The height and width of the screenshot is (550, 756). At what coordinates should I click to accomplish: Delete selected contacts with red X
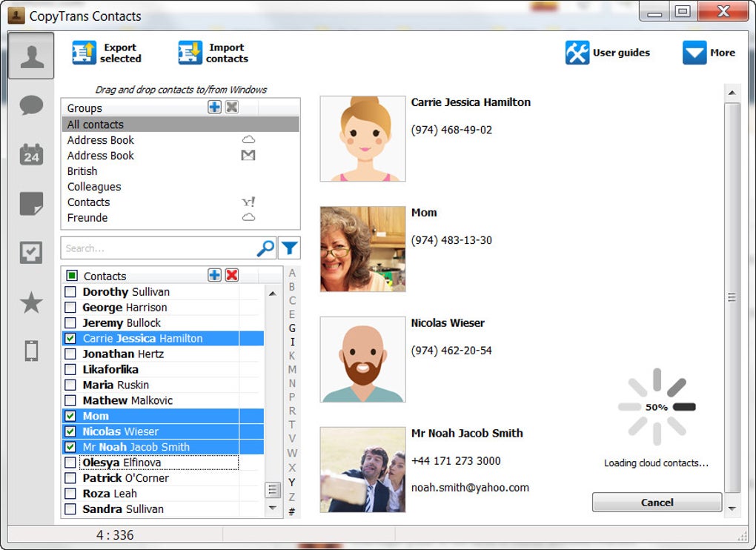tap(232, 275)
